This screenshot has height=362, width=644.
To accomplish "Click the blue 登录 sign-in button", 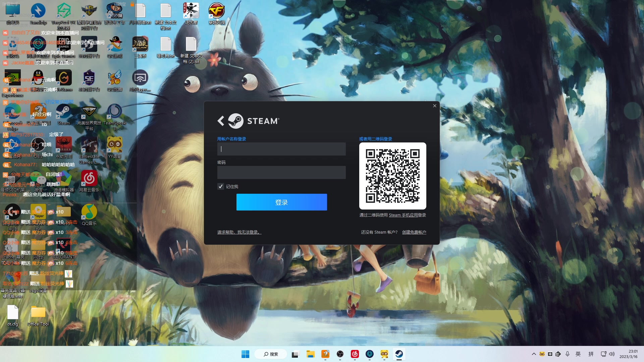I will [281, 202].
